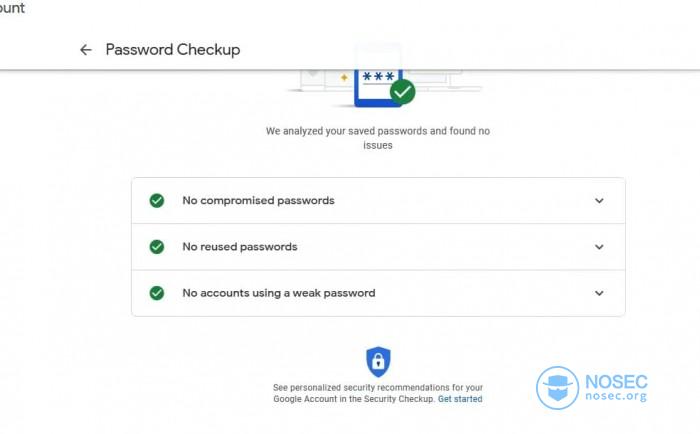Click the analyzed saved passwords message
Image resolution: width=700 pixels, height=434 pixels.
click(x=378, y=138)
